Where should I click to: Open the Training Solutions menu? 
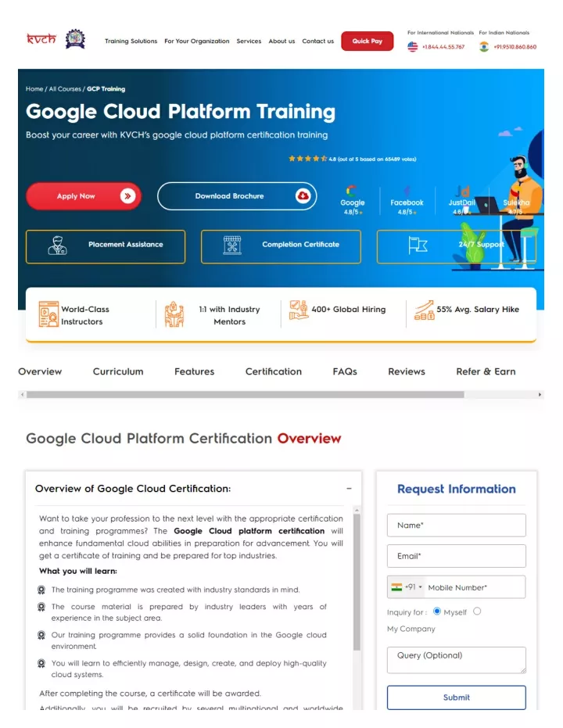coord(131,41)
